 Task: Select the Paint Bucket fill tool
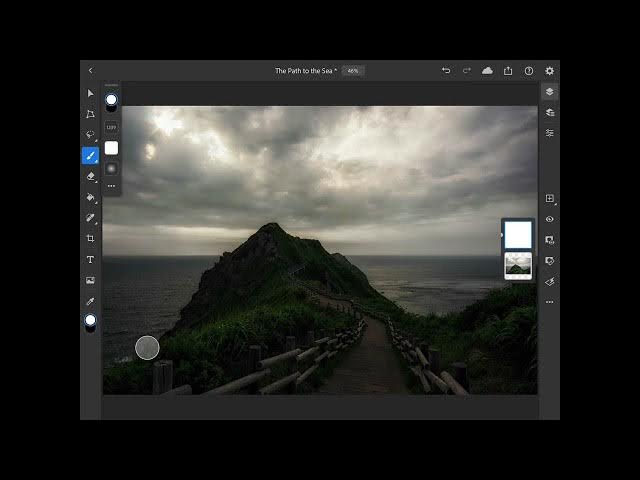click(x=90, y=197)
